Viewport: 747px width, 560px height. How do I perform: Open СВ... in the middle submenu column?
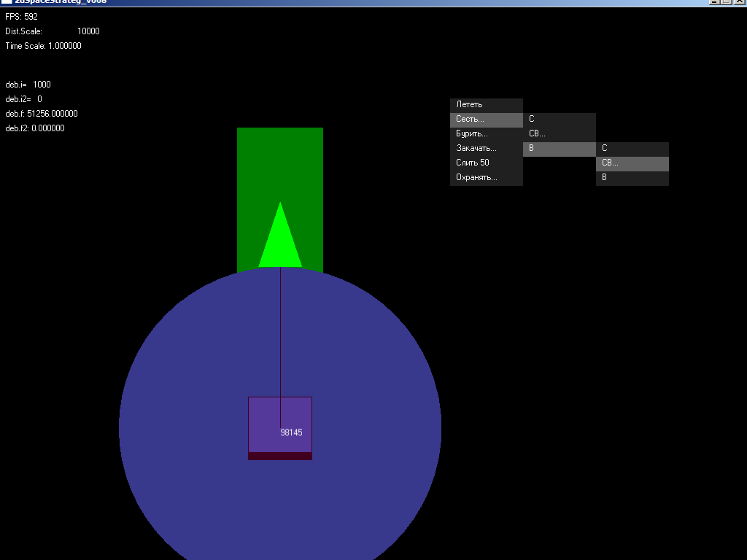[559, 134]
